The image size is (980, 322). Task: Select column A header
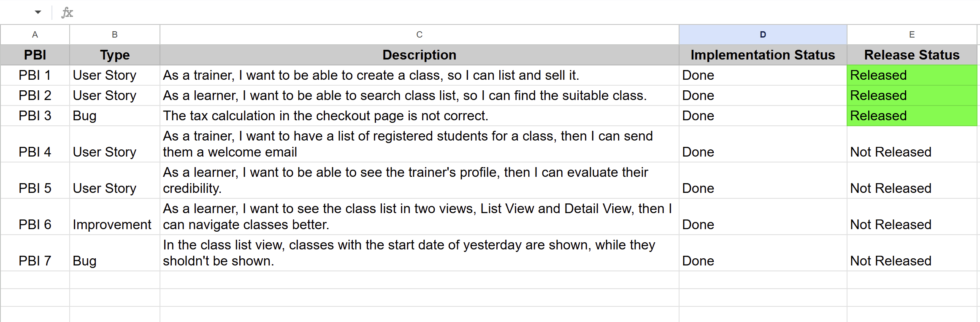[35, 35]
